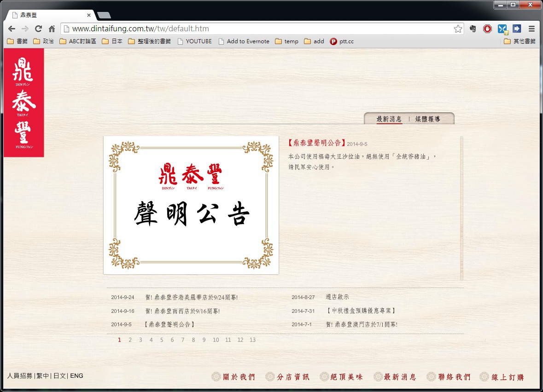
Task: Open the temp bookmarks folder
Action: pyautogui.click(x=287, y=41)
